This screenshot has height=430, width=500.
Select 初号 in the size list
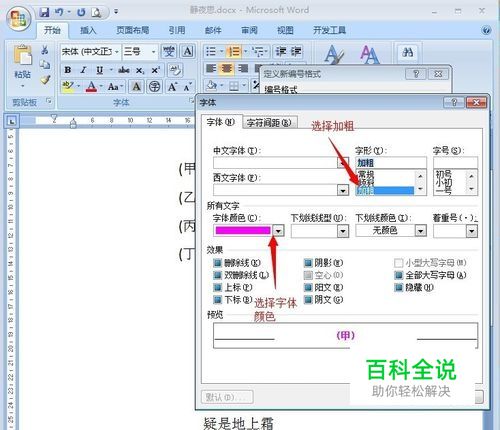(443, 174)
